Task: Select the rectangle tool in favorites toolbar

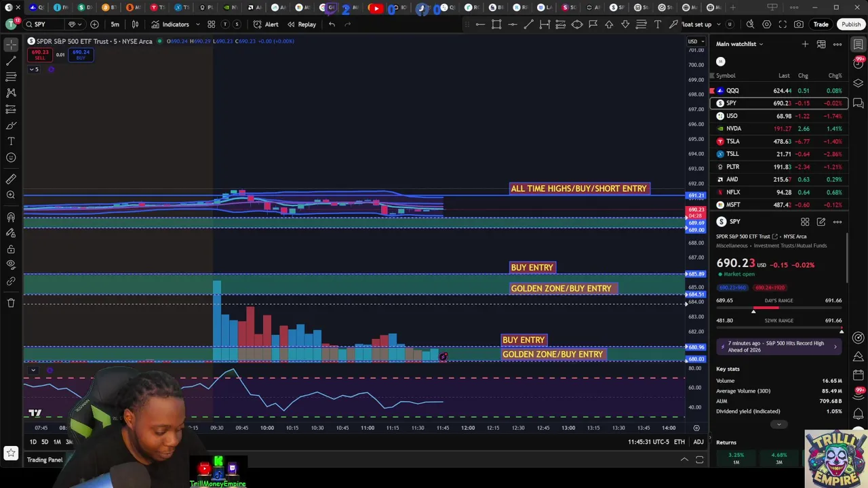Action: coord(496,24)
